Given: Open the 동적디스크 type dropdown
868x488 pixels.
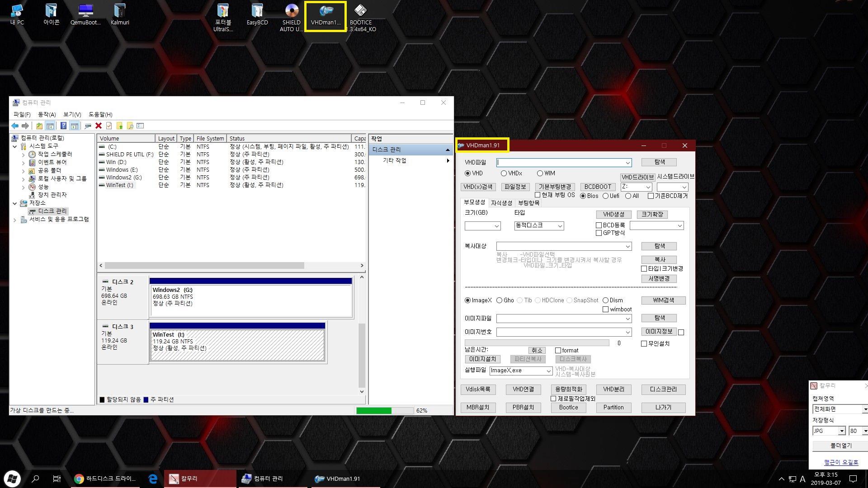Looking at the screenshot, I should coord(560,226).
